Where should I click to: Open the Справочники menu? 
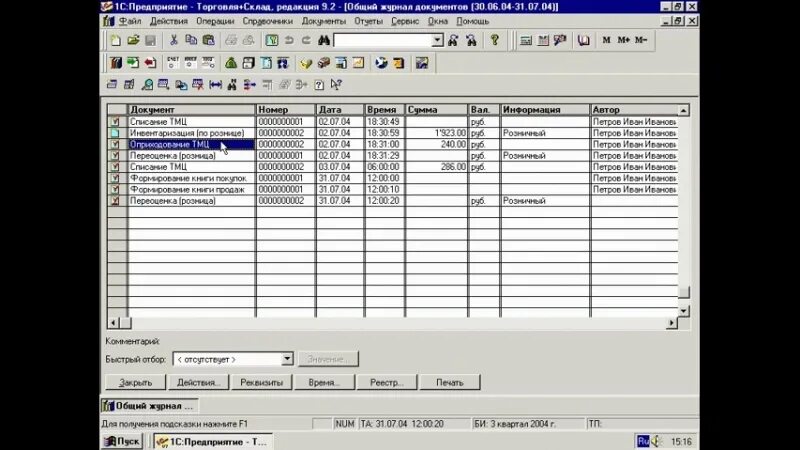click(x=268, y=21)
